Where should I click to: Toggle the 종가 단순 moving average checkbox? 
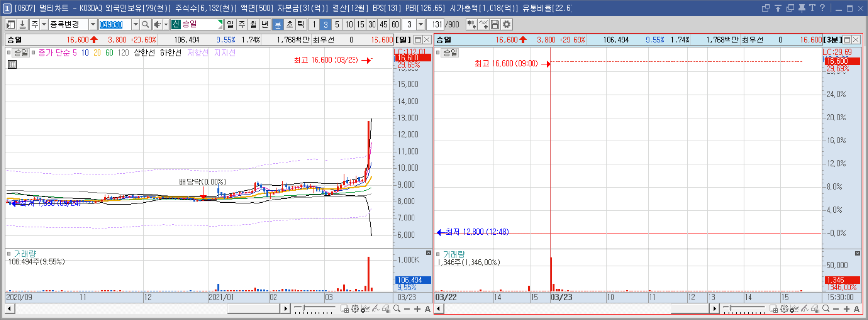click(x=33, y=53)
